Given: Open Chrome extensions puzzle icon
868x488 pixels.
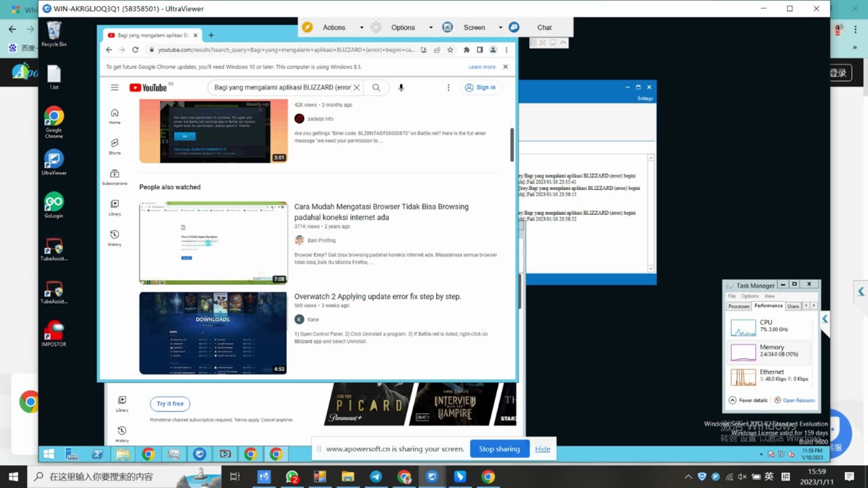Looking at the screenshot, I should coord(467,49).
